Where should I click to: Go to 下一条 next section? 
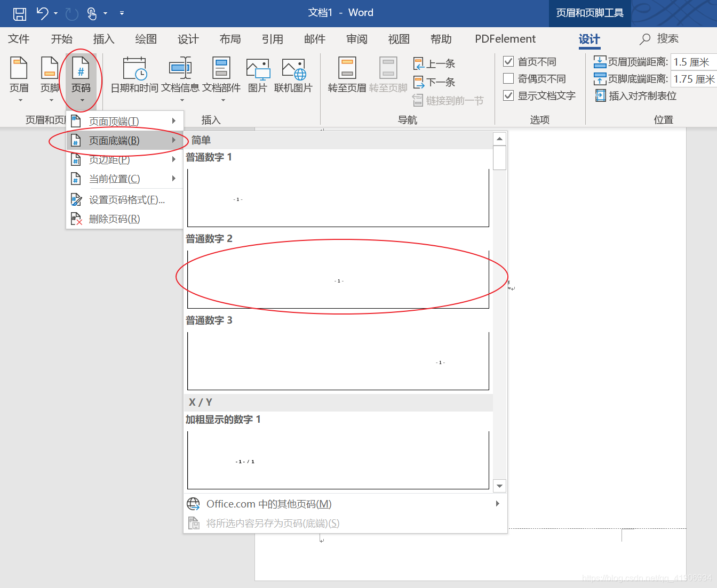(x=434, y=82)
